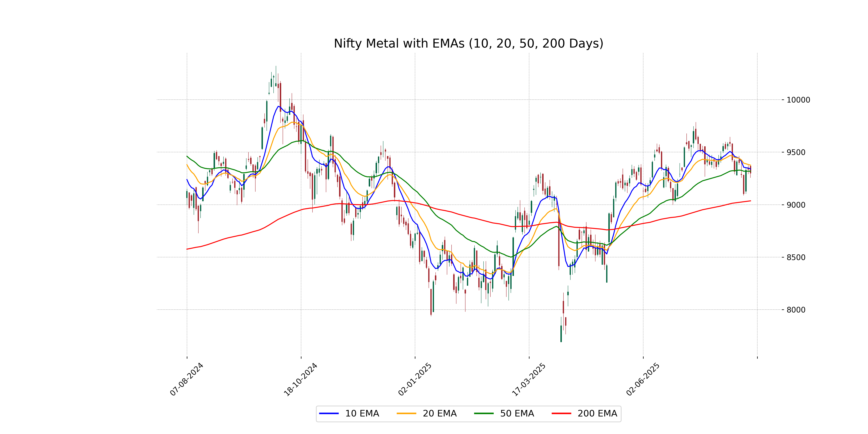This screenshot has width=868, height=434.
Task: Click the green 50 EMA legend line
Action: 484,413
